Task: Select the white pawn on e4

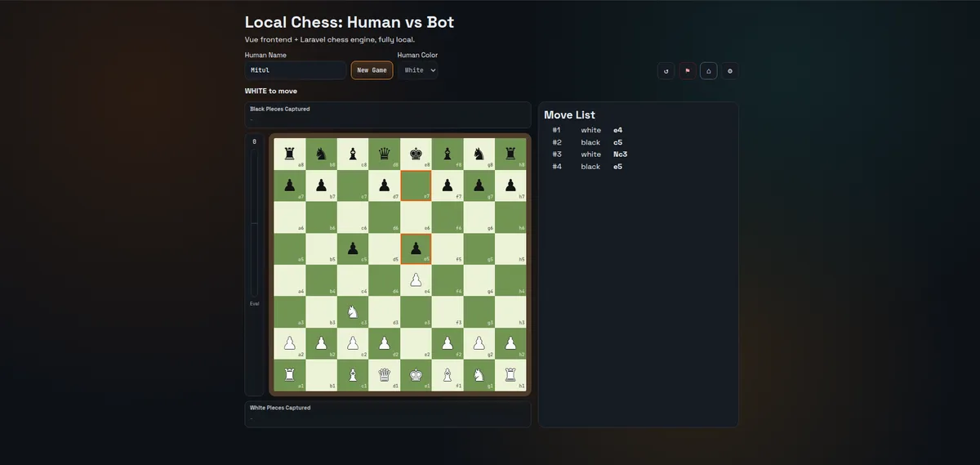Action: coord(416,280)
